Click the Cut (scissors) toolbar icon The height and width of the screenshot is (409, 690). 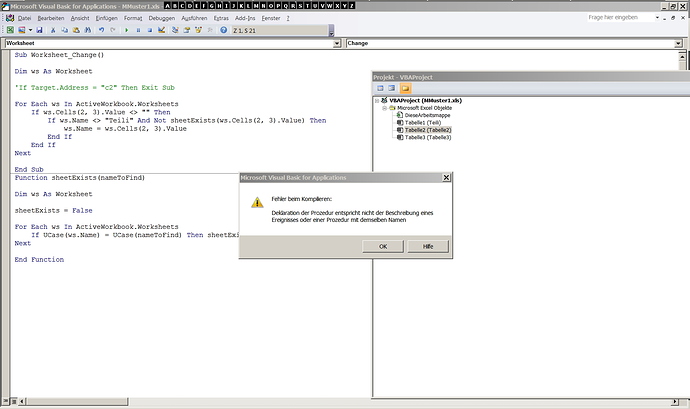[x=53, y=30]
